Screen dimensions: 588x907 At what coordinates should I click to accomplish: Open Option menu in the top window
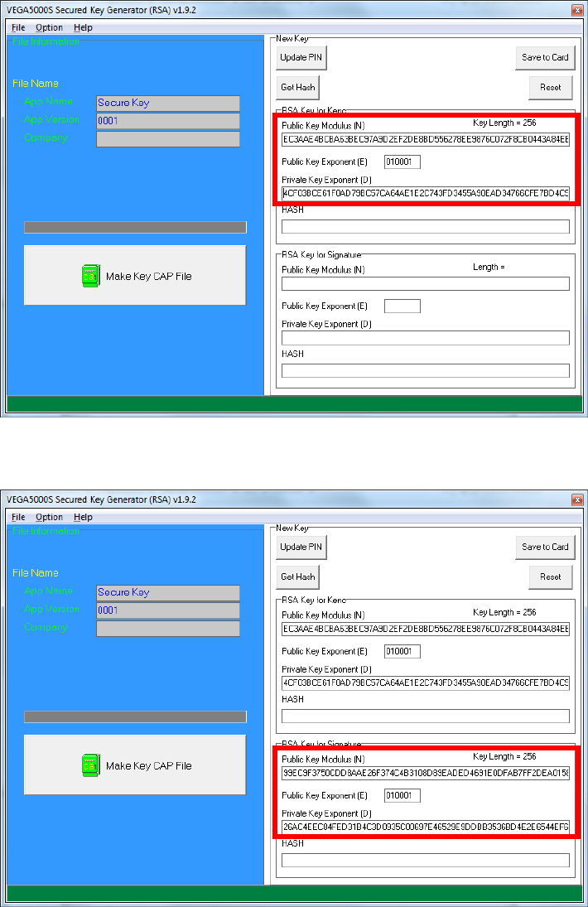point(49,27)
